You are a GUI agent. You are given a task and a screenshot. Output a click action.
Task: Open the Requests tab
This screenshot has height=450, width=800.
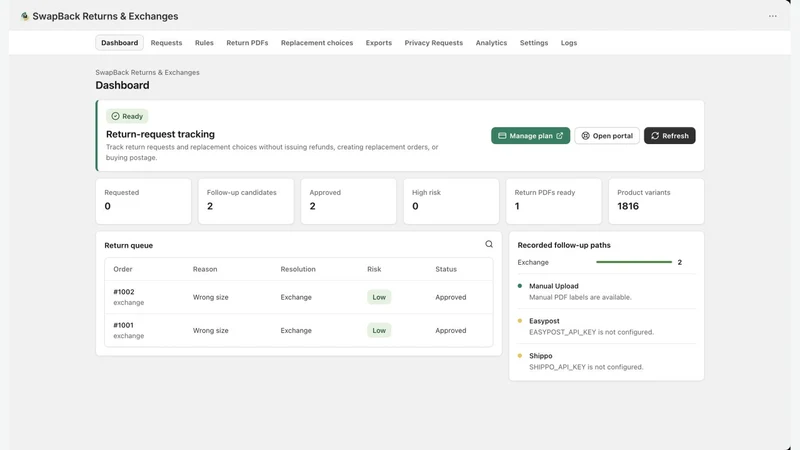[x=166, y=43]
